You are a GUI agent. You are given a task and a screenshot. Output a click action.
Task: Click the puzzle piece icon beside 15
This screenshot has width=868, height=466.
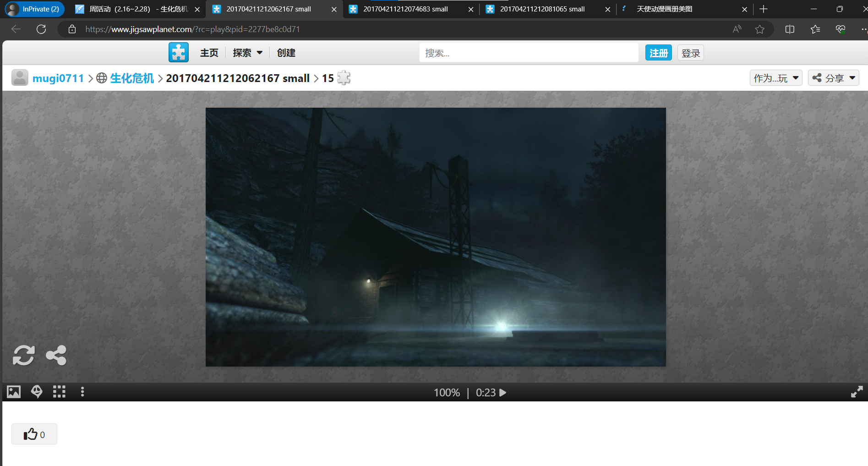(343, 78)
